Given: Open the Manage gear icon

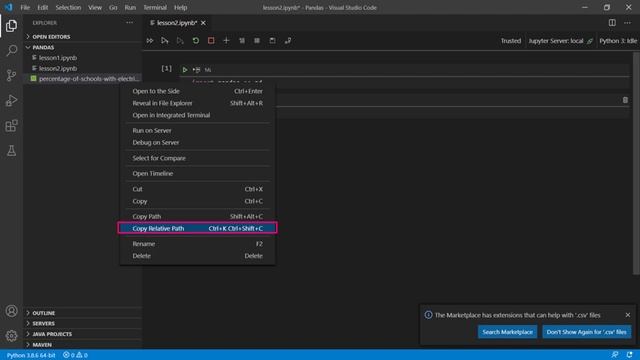Looking at the screenshot, I should (11, 336).
